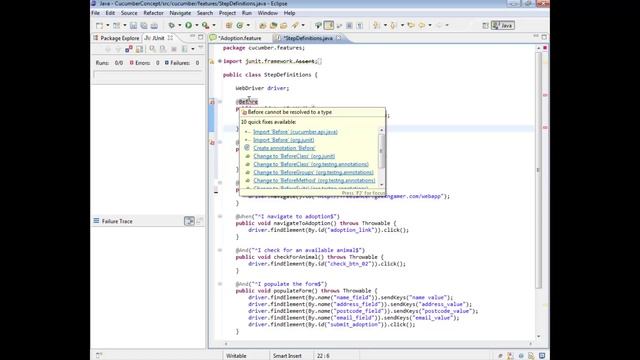The image size is (640, 360).
Task: Toggle JUnit Show Failures Only icon
Action: pos(129,49)
